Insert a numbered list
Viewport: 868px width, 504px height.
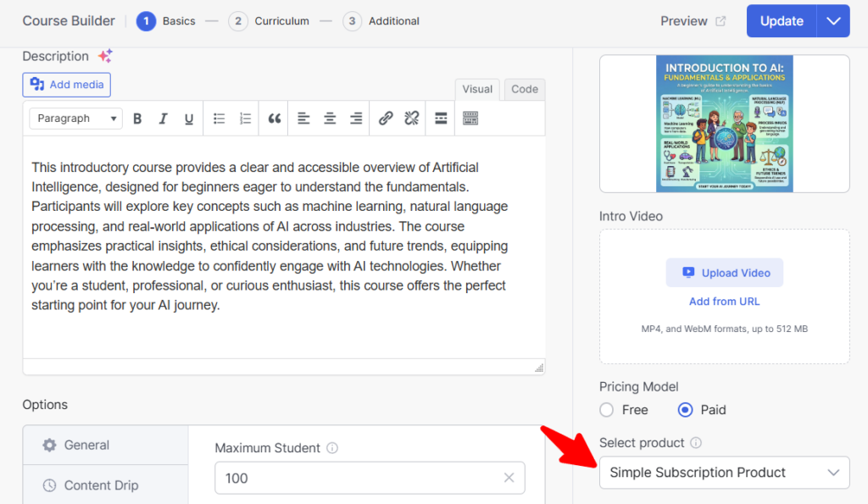click(x=245, y=119)
